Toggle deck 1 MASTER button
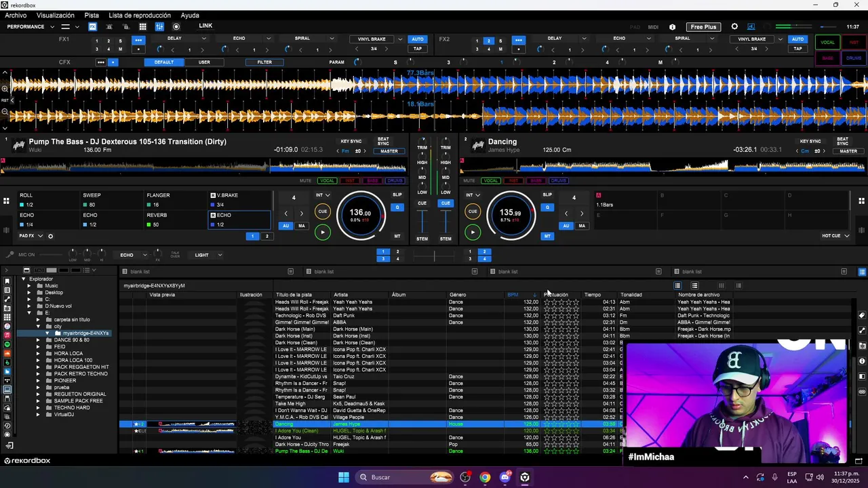Viewport: 868px width, 488px height. [x=389, y=151]
